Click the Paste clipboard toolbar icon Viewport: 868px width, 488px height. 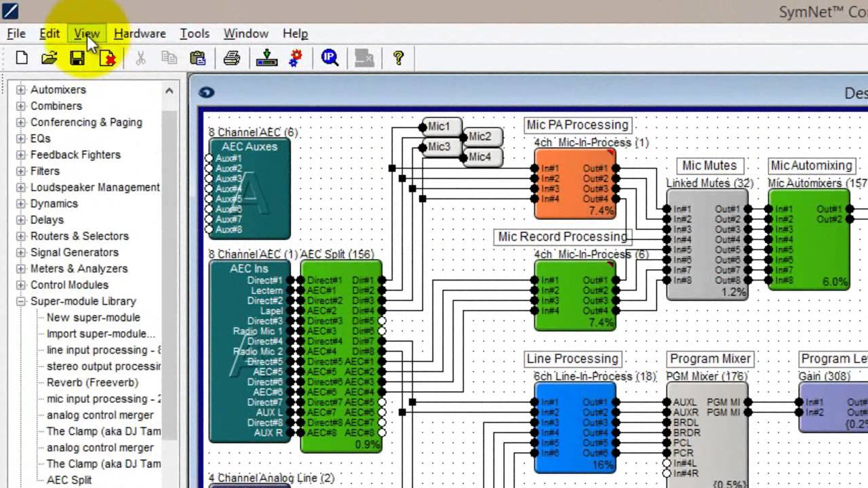pos(197,58)
